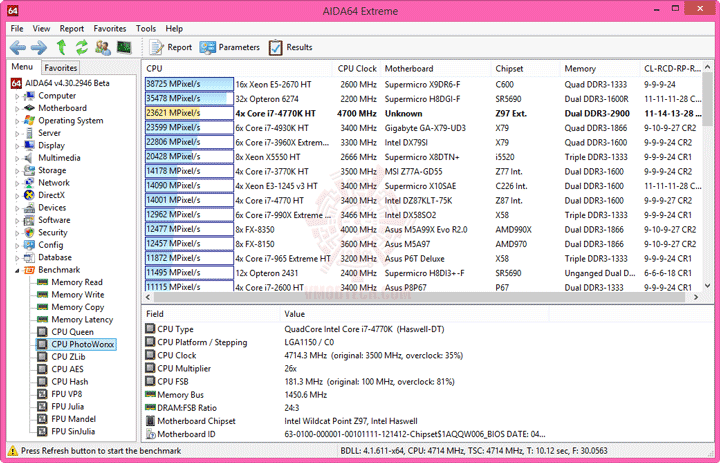Click the green up arrow toolbar icon
Viewport: 720px width, 463px height.
click(x=61, y=47)
